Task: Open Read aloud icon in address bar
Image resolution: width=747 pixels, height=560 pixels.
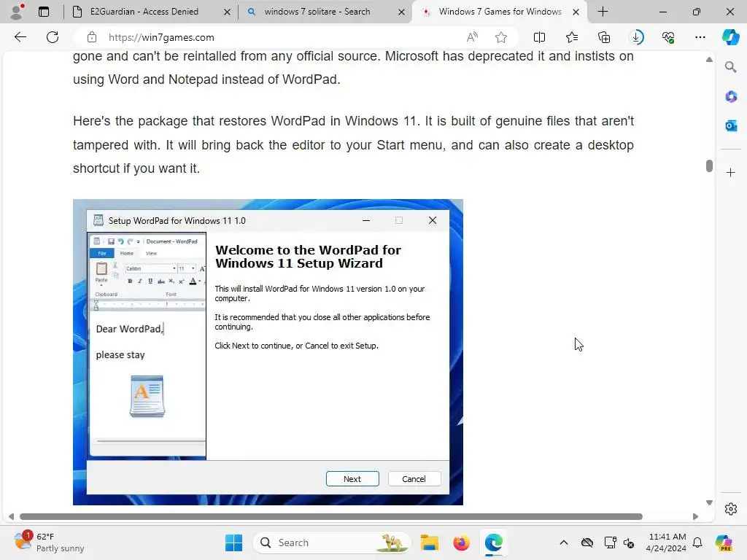Action: pyautogui.click(x=472, y=37)
